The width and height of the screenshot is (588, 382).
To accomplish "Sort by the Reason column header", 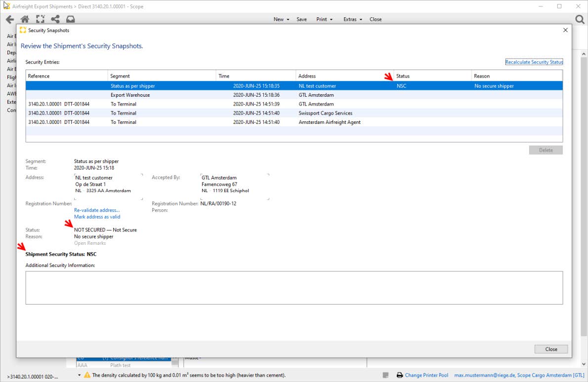I will click(x=517, y=76).
